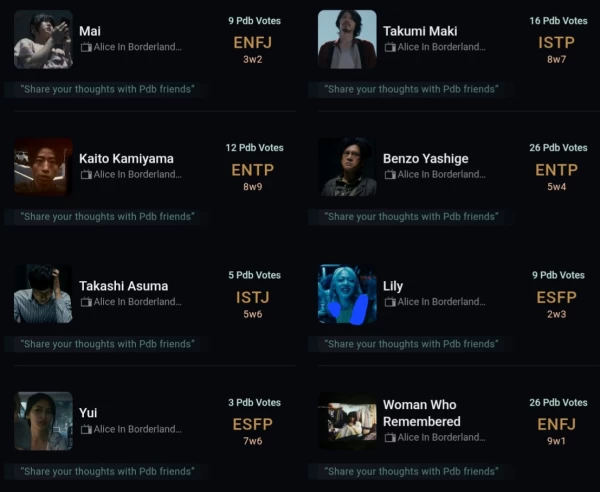
Task: Open Takumi Maki's profile thumbnail
Action: pos(347,39)
